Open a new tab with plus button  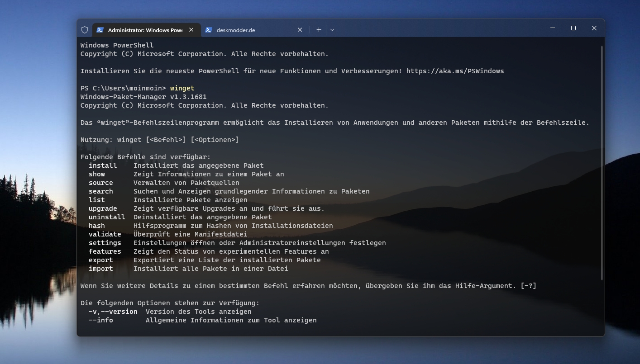319,30
